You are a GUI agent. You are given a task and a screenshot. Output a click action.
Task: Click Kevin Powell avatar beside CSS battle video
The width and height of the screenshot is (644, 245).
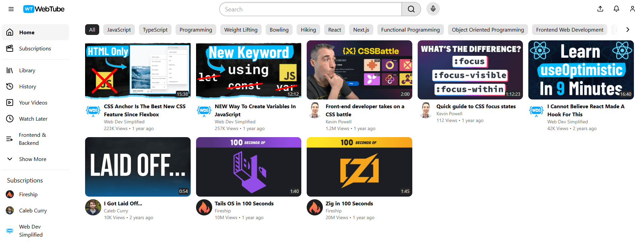click(x=315, y=111)
